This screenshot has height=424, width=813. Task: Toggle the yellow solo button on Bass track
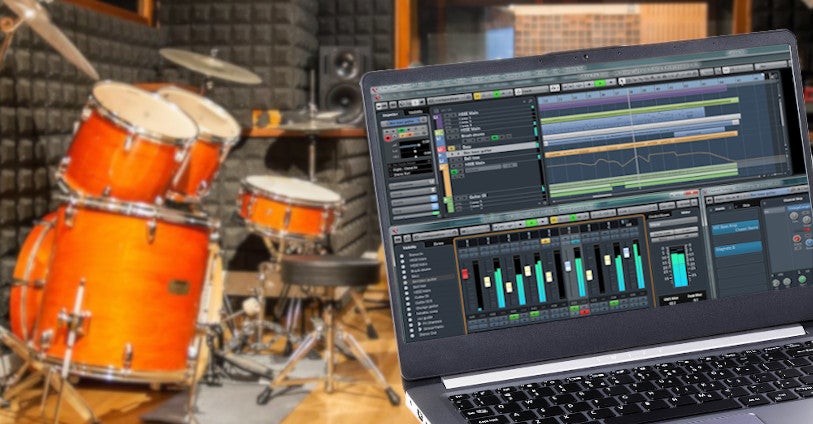tap(451, 148)
